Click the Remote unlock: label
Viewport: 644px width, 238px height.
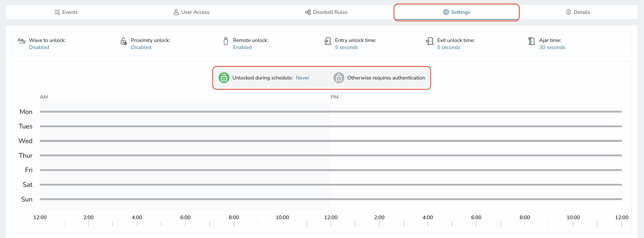[250, 40]
